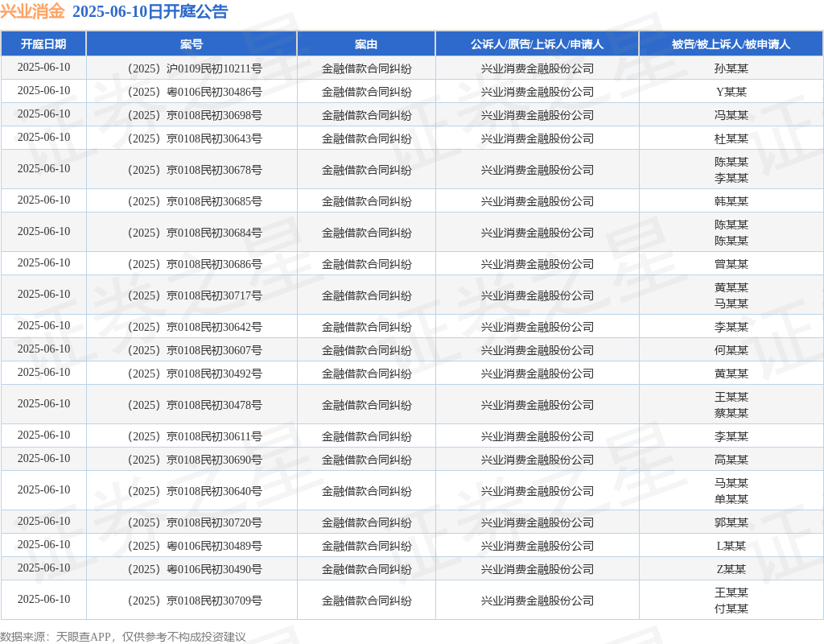Click the 案由 column header
The height and width of the screenshot is (644, 824).
366,44
